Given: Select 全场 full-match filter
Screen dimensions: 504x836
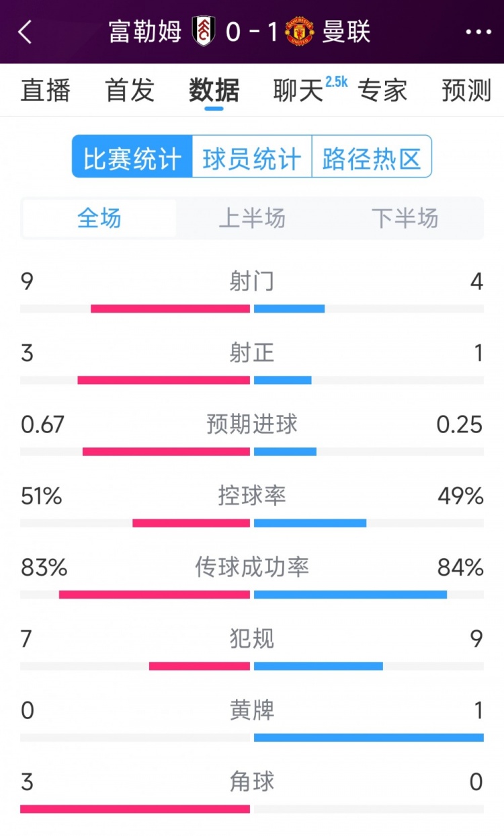Looking at the screenshot, I should tap(99, 218).
